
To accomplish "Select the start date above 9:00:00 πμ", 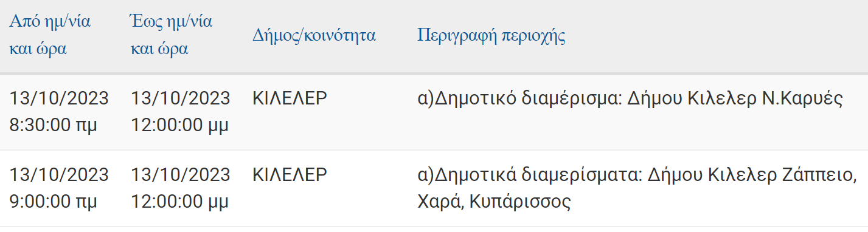I will click(x=59, y=175).
